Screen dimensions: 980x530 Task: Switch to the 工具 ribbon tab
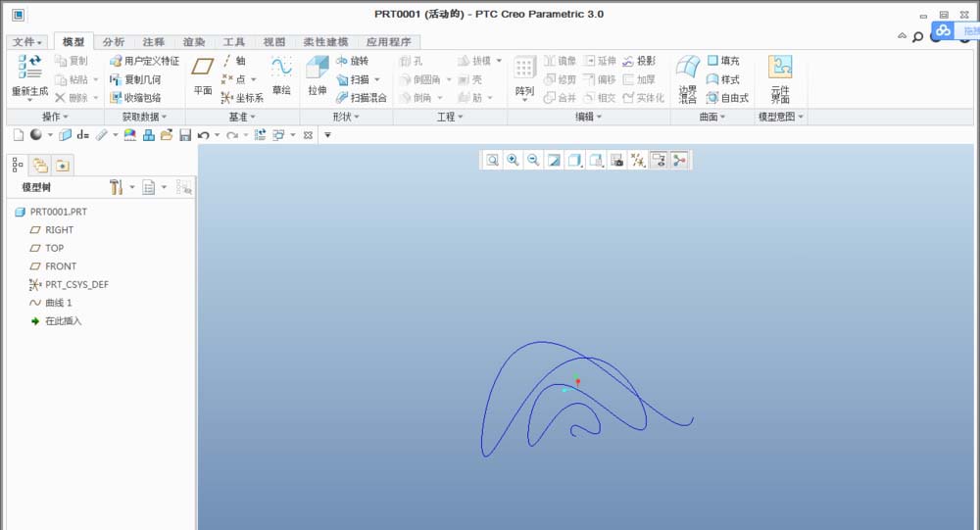(234, 42)
